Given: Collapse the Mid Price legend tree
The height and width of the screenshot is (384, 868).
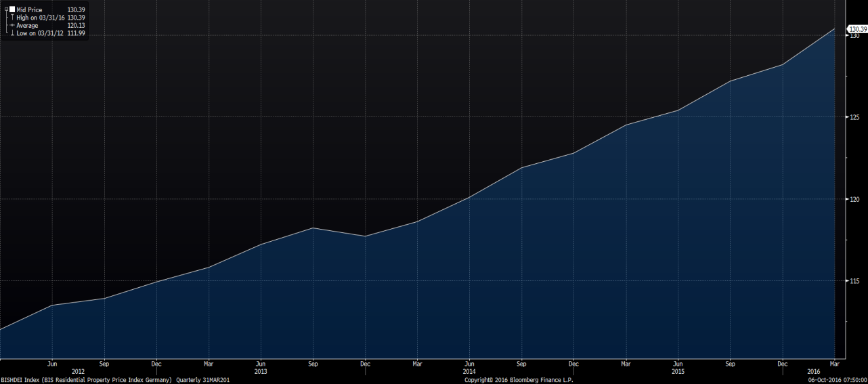Looking at the screenshot, I should 6,10.
